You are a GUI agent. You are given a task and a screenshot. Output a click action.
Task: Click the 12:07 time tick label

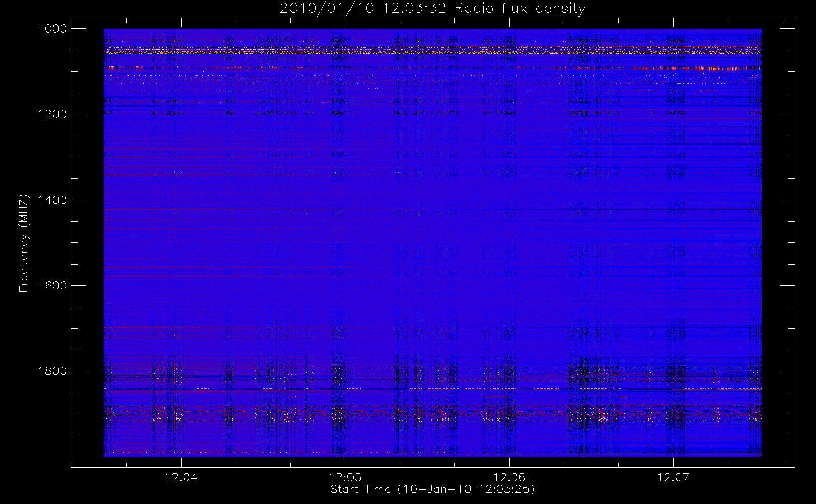(x=673, y=477)
